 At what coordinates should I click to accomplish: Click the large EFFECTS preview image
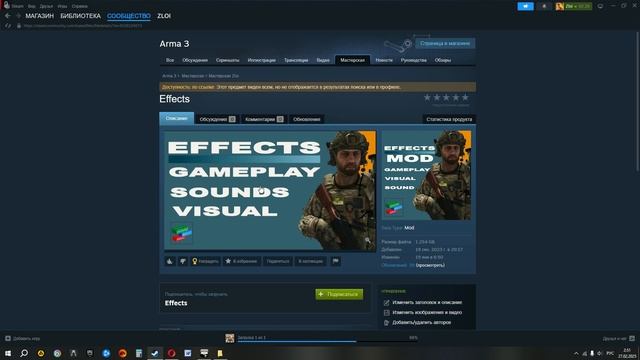[270, 190]
